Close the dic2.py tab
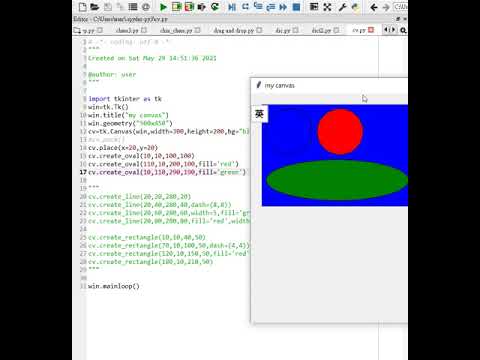The width and height of the screenshot is (480, 360). [x=336, y=30]
